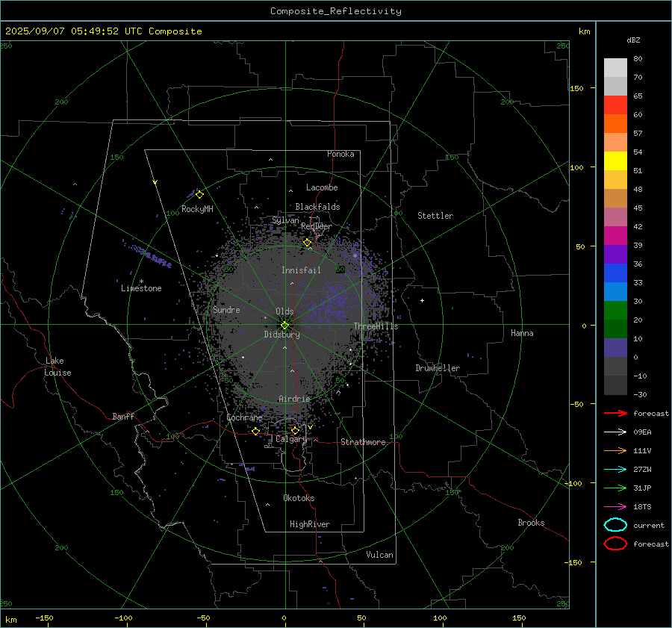Click the ThreeHills city label

coord(376,326)
